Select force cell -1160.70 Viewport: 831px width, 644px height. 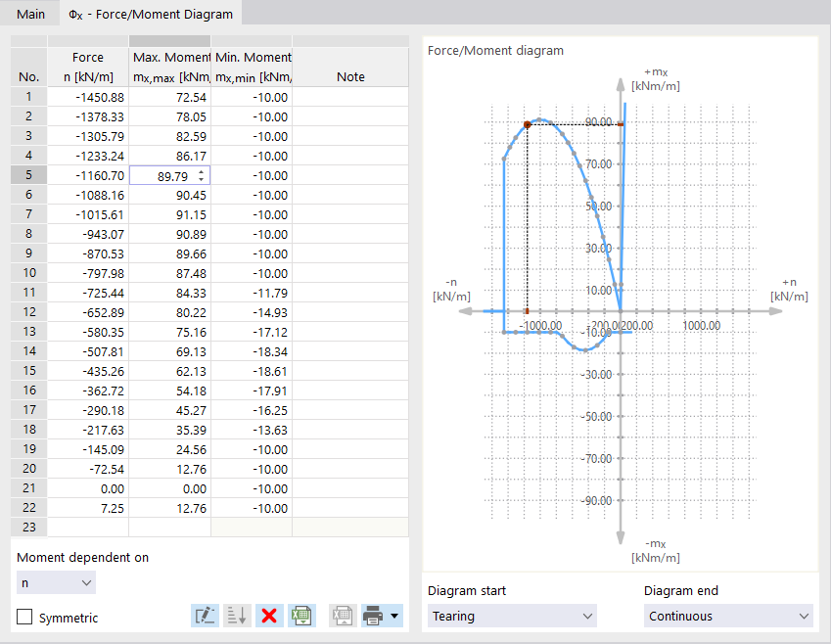pos(88,175)
